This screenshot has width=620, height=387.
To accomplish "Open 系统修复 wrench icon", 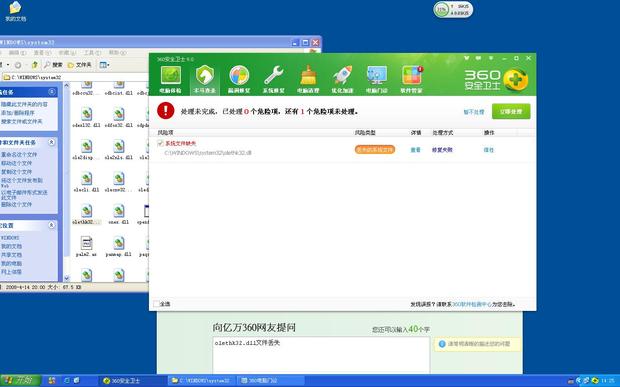I will pos(273,79).
